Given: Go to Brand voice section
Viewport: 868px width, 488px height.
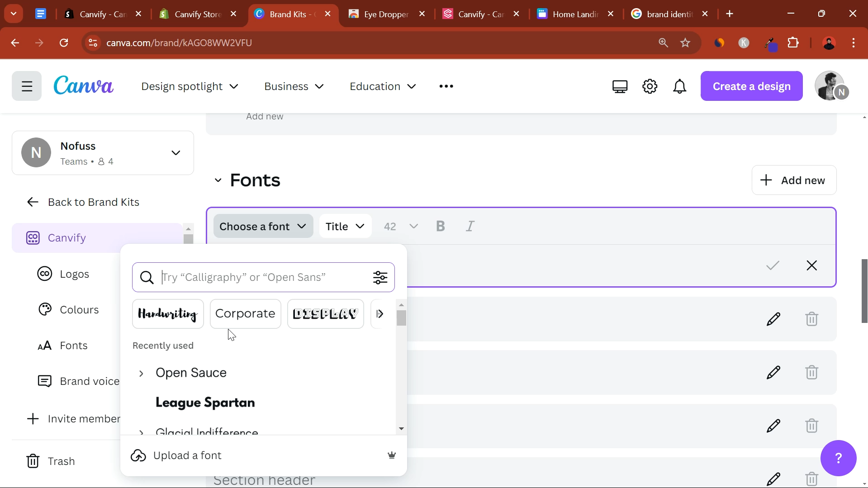Looking at the screenshot, I should (78, 381).
